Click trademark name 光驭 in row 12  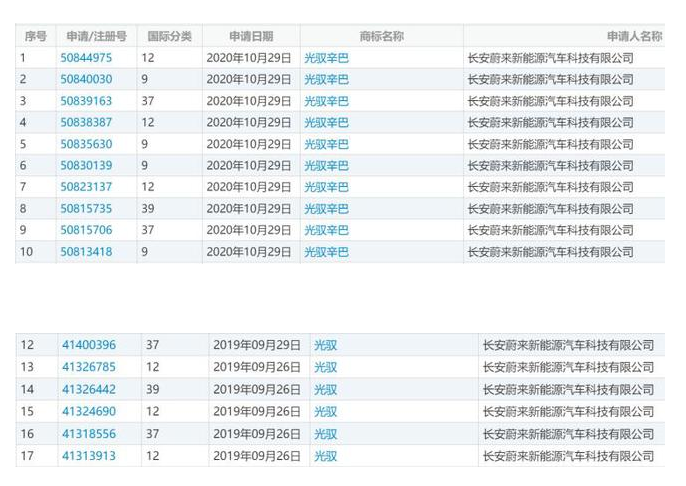[x=326, y=345]
